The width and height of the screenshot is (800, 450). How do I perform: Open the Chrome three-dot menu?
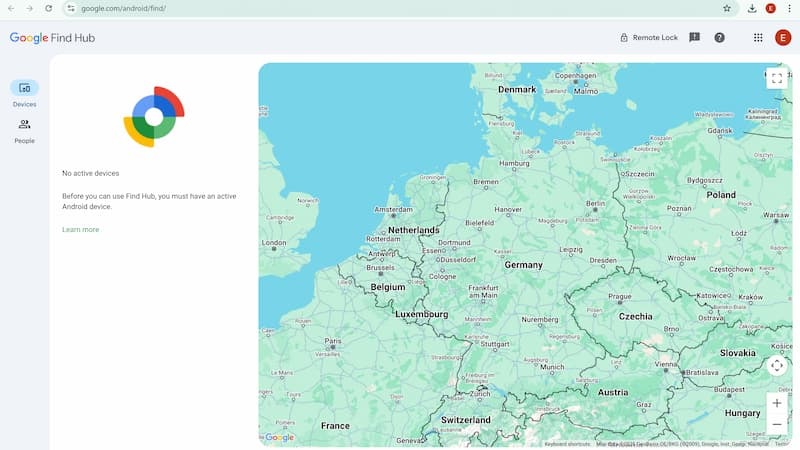click(789, 8)
